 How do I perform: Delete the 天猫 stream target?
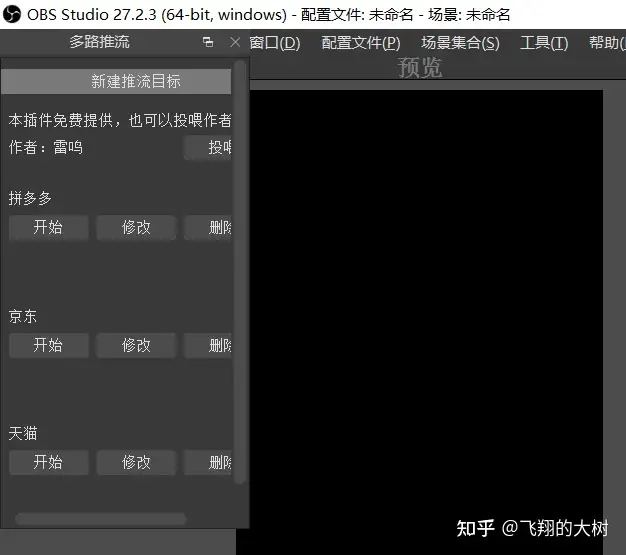coord(208,463)
